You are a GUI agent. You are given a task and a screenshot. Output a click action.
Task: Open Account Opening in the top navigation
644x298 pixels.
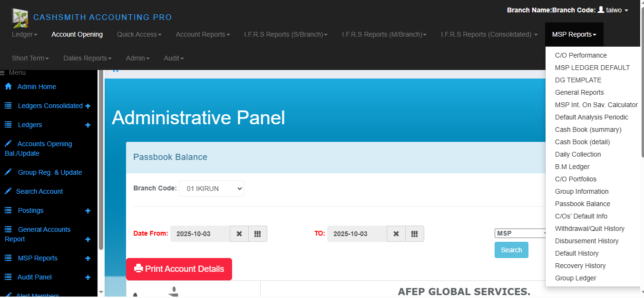coord(77,34)
